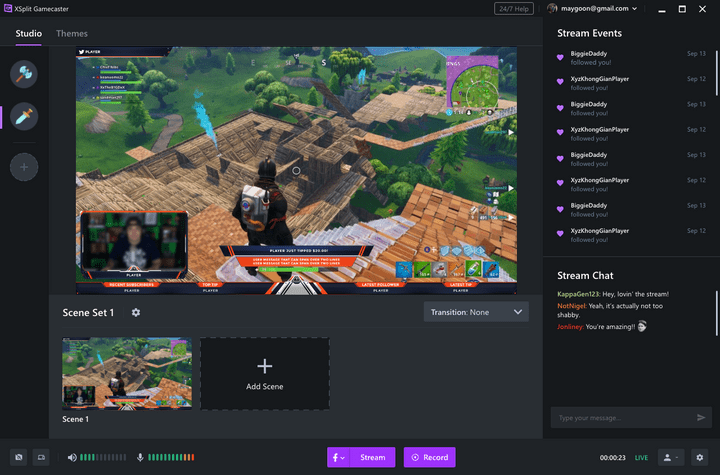Open Scene Set 1 settings gear
This screenshot has width=720, height=475.
(x=136, y=312)
